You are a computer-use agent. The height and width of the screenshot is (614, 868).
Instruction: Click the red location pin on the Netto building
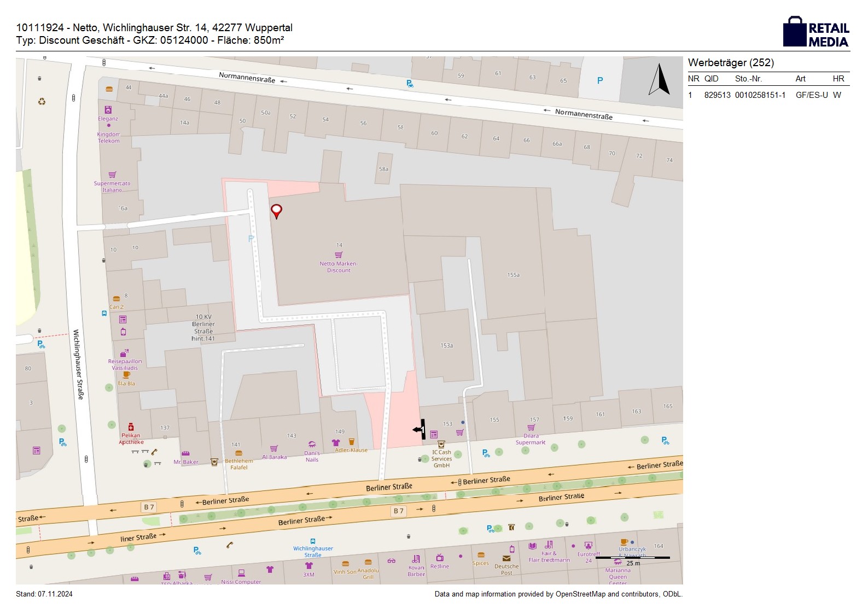(x=277, y=210)
